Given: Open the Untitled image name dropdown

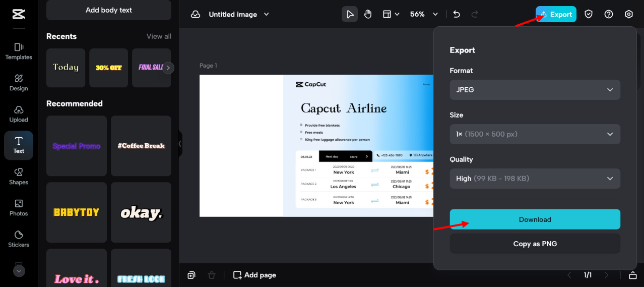Looking at the screenshot, I should [x=239, y=14].
